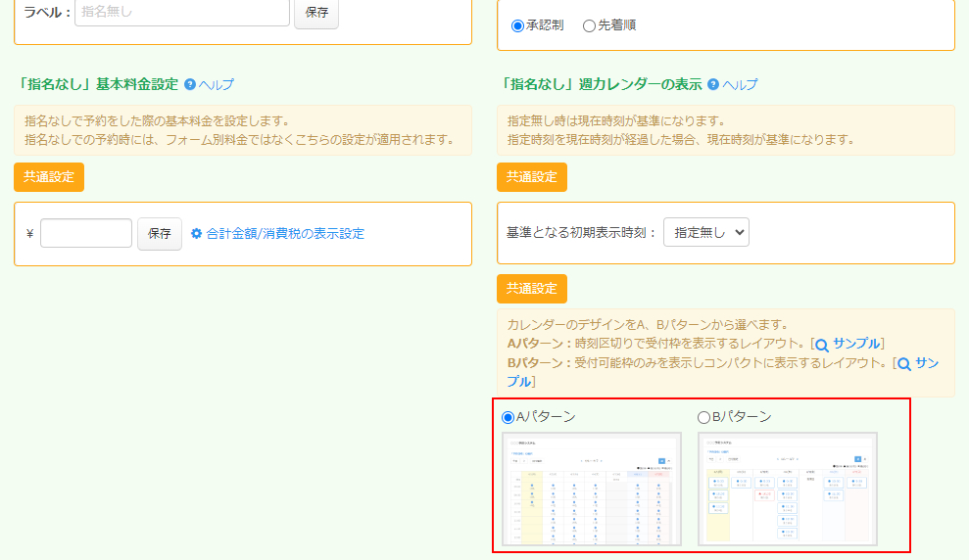Click the magnifier icon for Aパターン sample
This screenshot has height=560, width=969.
click(822, 345)
